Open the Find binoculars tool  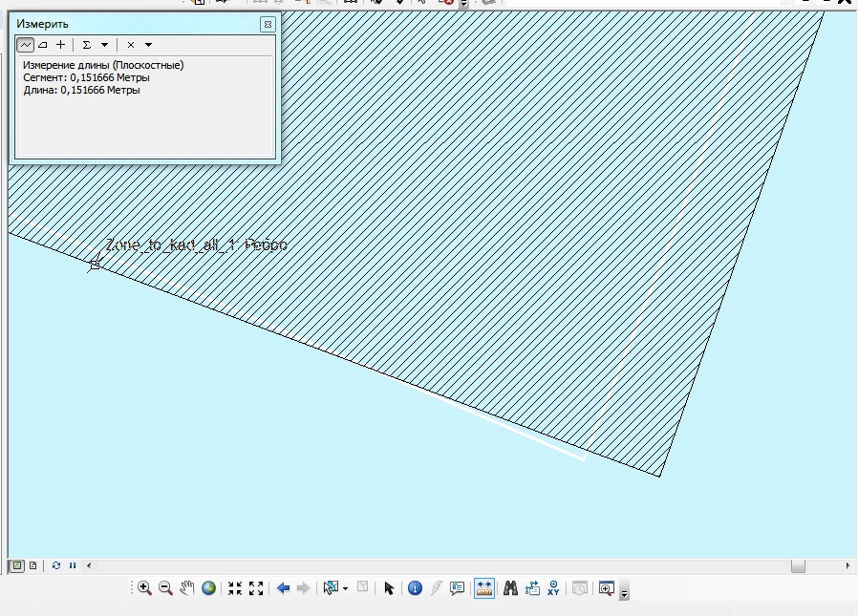pos(511,588)
